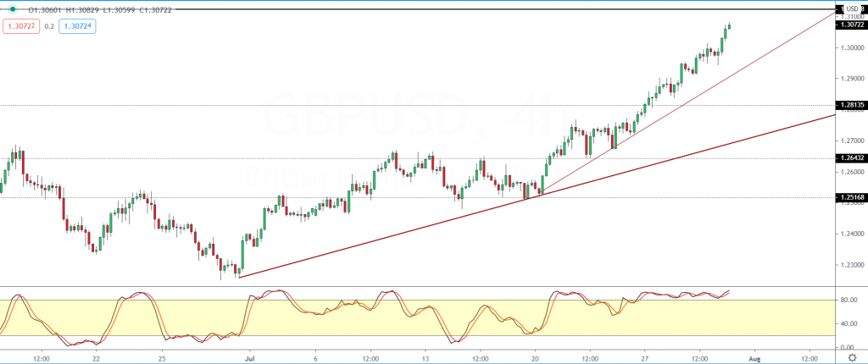The width and height of the screenshot is (868, 364).
Task: Click the 40.00 stochastic scale label
Action: pos(849,323)
